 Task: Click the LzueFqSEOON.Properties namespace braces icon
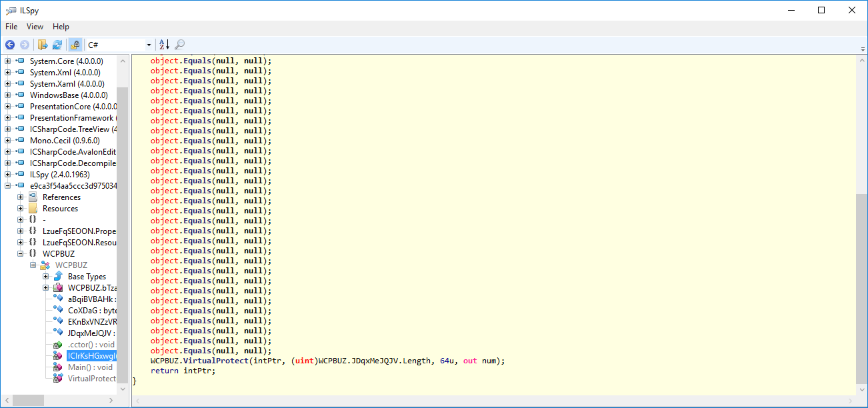[x=33, y=231]
